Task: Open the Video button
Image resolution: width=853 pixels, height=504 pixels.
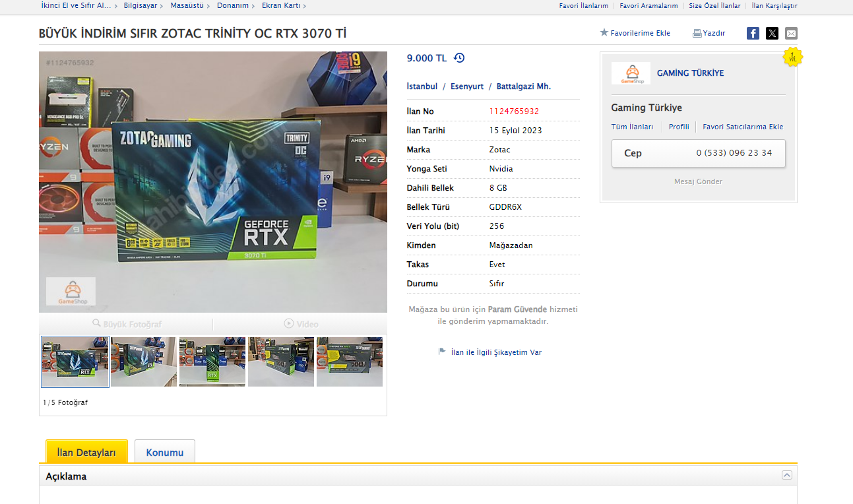Action: (300, 324)
